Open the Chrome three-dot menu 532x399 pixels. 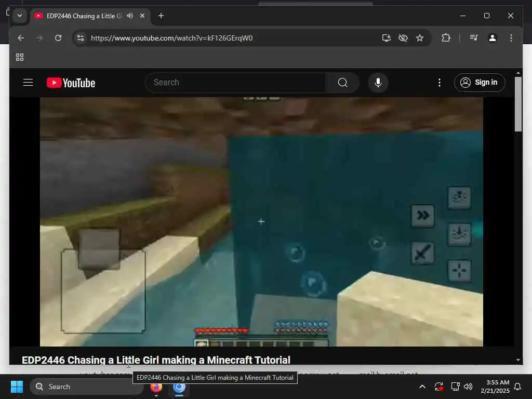click(511, 38)
